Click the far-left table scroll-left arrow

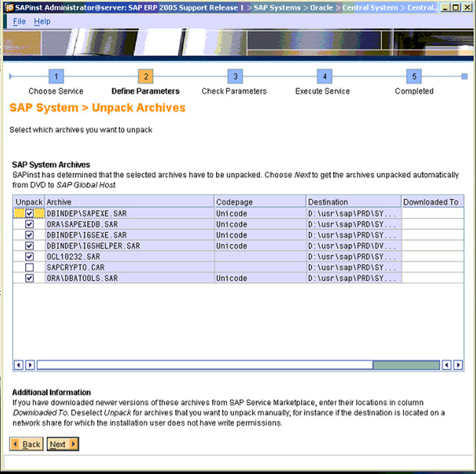coord(19,365)
